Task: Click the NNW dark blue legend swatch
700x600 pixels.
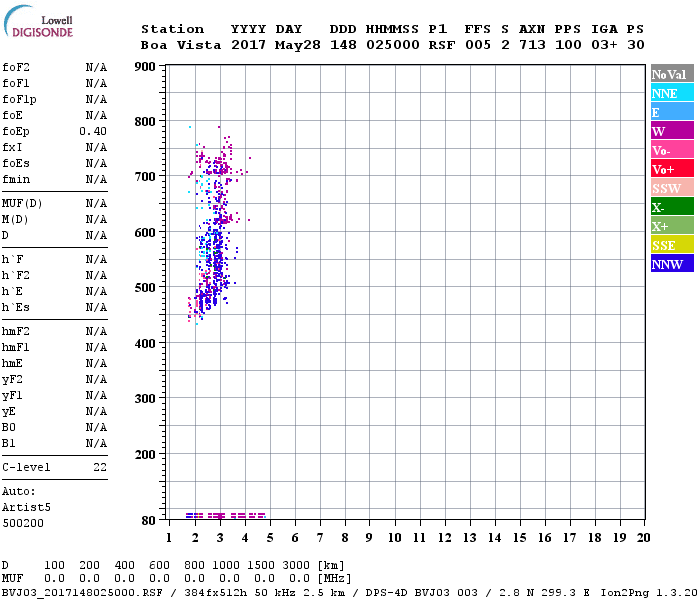Action: [x=672, y=264]
